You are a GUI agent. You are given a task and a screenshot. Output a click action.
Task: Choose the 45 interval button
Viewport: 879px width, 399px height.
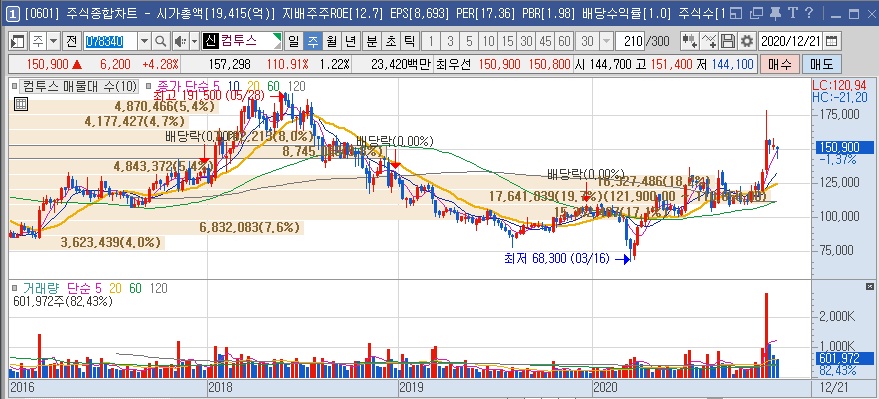(545, 41)
